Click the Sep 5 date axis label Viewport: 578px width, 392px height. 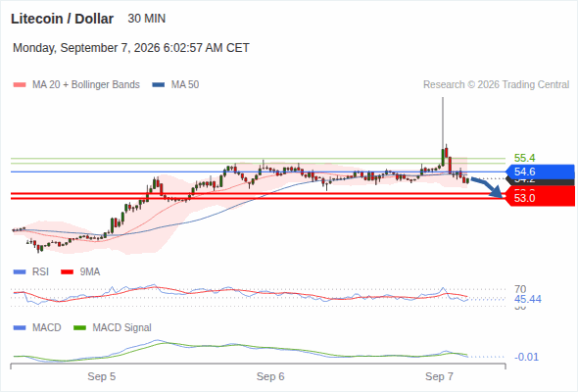tap(101, 376)
